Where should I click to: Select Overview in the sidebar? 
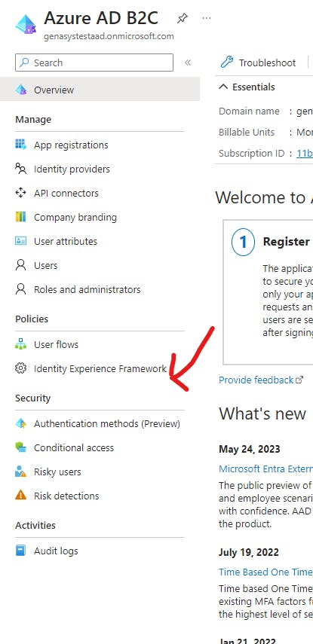coord(100,89)
